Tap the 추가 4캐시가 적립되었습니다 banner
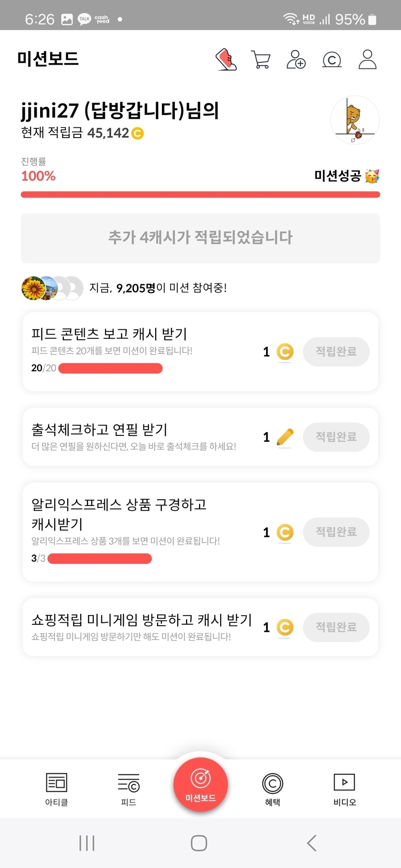This screenshot has height=868, width=401. point(200,238)
